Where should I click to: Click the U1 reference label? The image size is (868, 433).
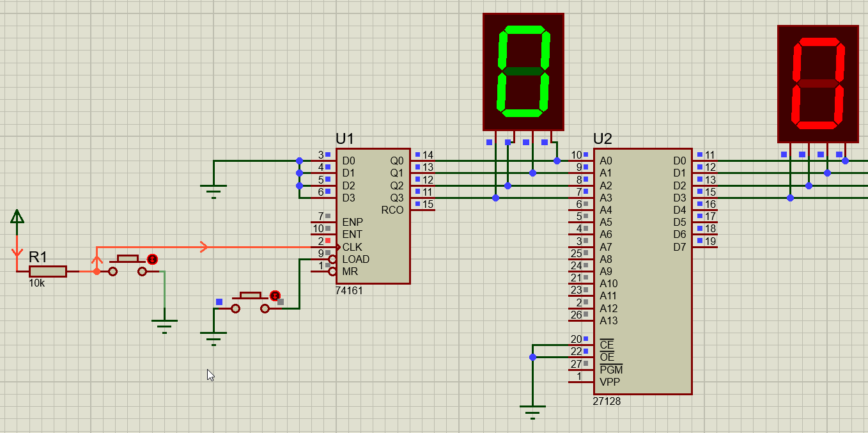(x=345, y=139)
